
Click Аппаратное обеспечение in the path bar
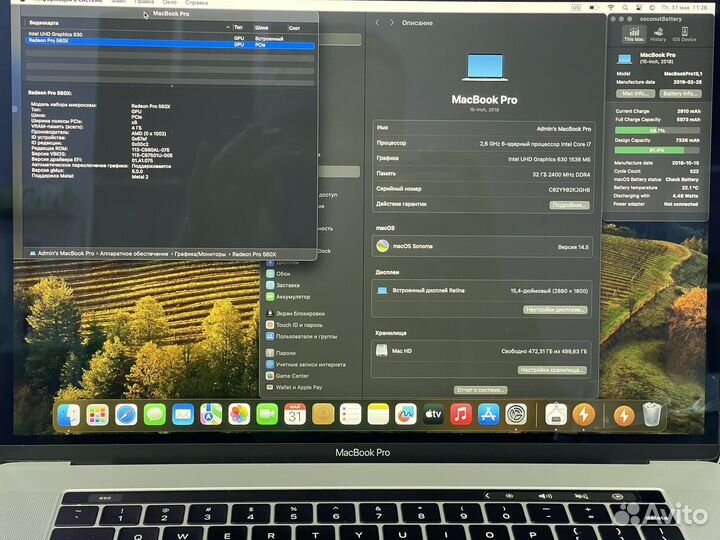pos(134,254)
